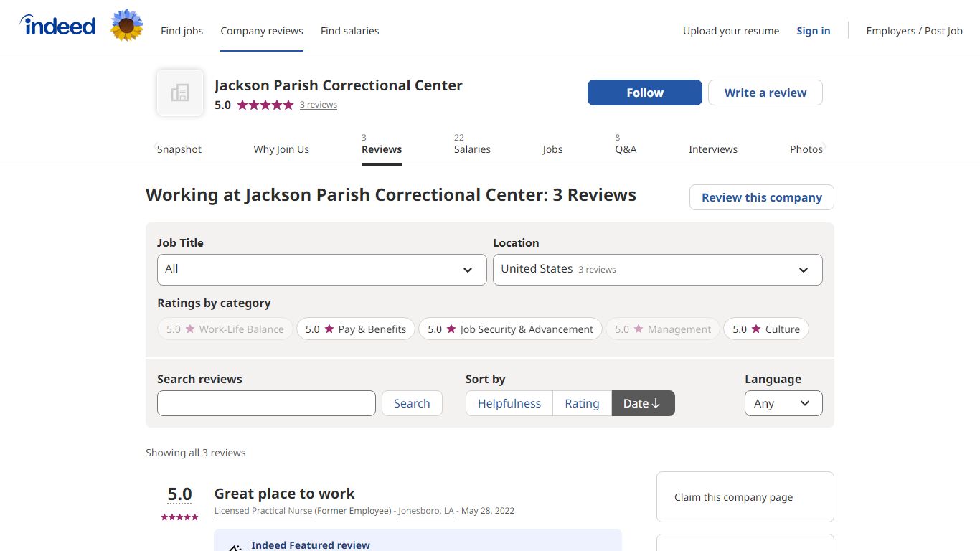Click the Search button for reviews
This screenshot has height=551, width=980.
pos(412,403)
